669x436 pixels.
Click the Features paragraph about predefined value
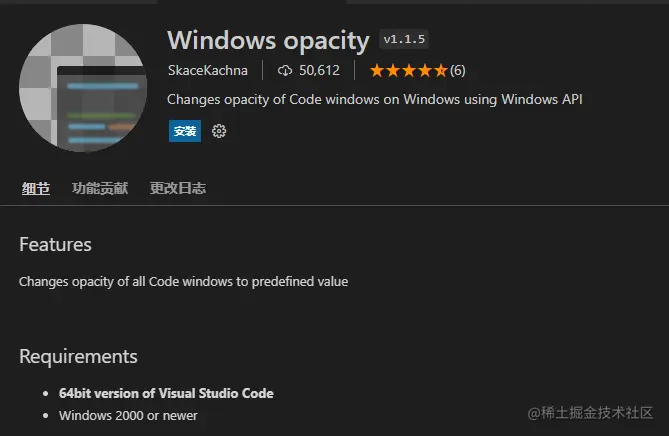tap(183, 282)
